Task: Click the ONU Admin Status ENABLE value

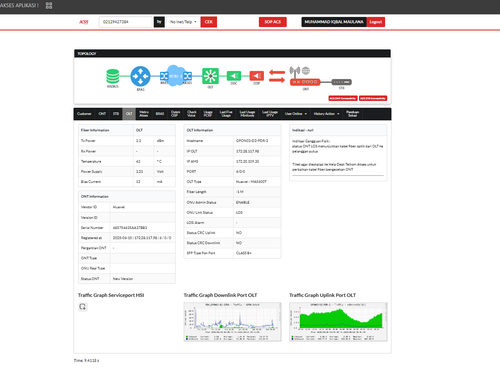Action: (x=243, y=202)
